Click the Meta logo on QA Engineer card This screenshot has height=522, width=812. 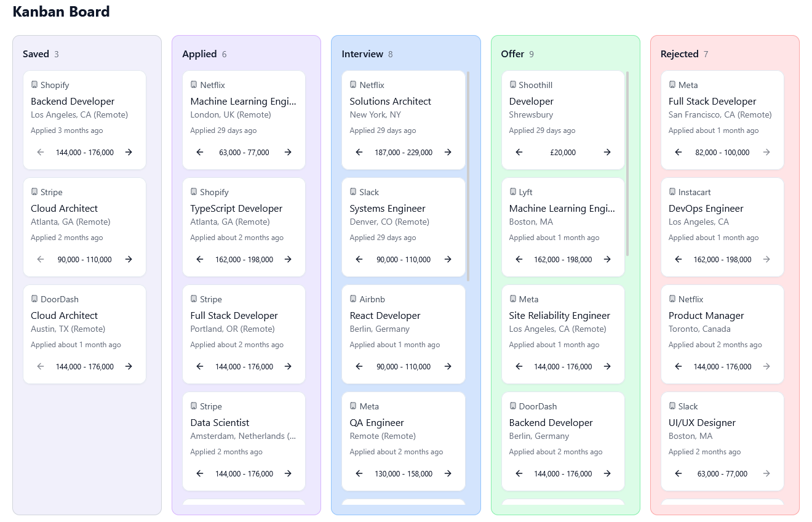(352, 405)
